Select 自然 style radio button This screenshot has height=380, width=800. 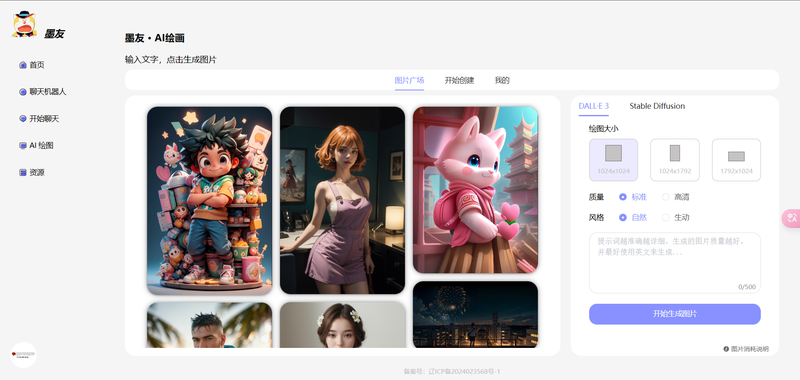[x=622, y=217]
